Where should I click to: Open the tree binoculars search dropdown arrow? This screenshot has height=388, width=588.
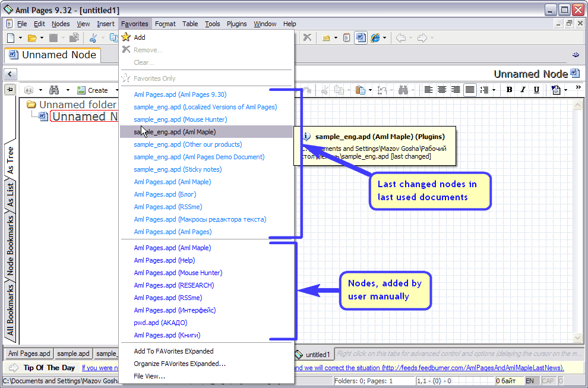coord(68,90)
